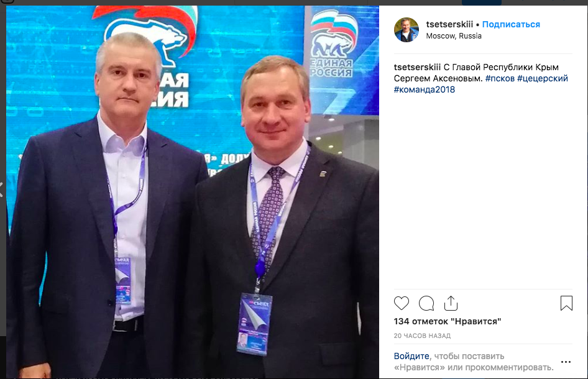Open the tsetserskiii profile avatar
Screen dimensions: 588x379
[407, 30]
